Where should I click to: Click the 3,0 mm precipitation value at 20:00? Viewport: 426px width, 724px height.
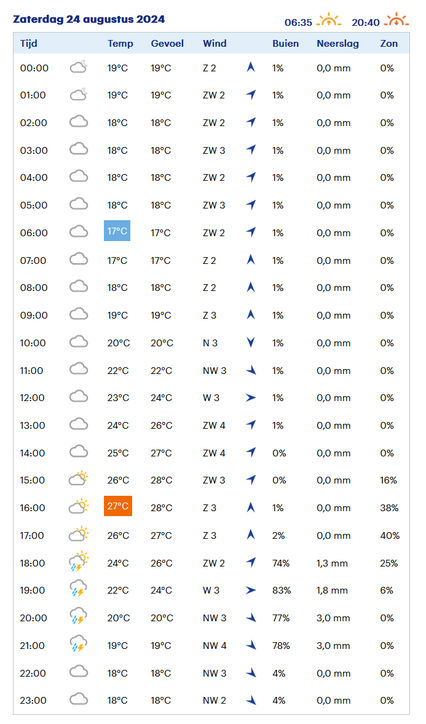point(333,618)
